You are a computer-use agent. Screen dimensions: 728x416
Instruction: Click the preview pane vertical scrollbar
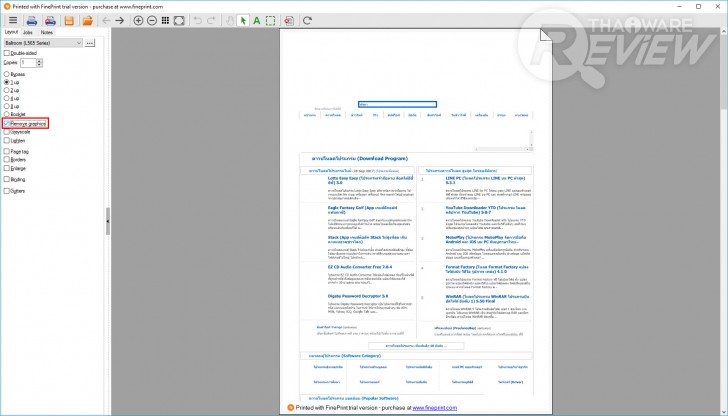(724, 221)
